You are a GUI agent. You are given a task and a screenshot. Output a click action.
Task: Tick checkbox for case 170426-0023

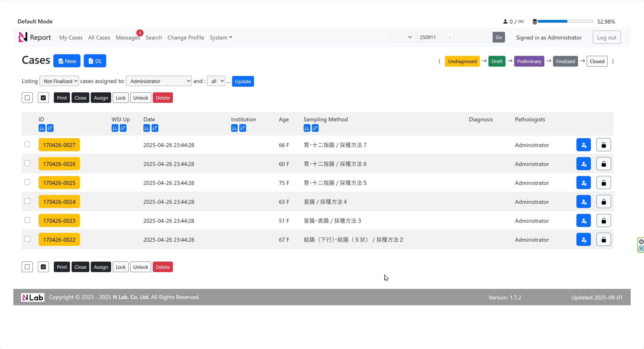pos(27,220)
